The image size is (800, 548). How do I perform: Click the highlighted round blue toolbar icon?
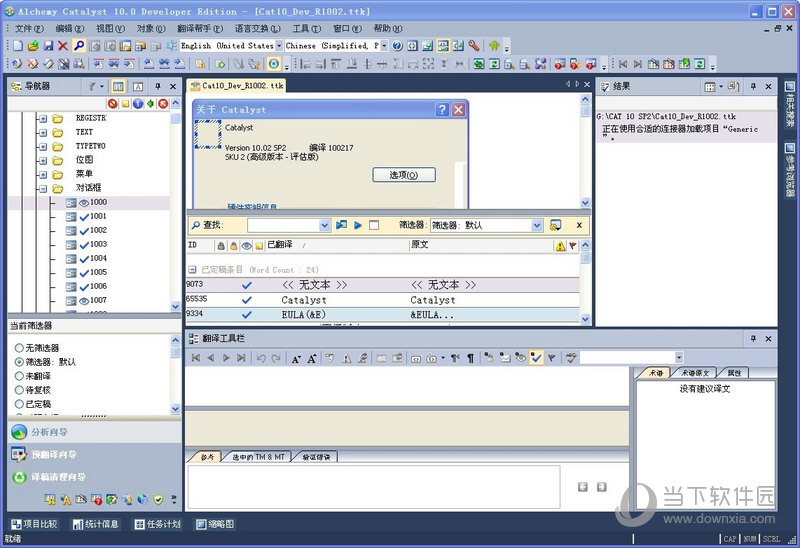tap(274, 64)
